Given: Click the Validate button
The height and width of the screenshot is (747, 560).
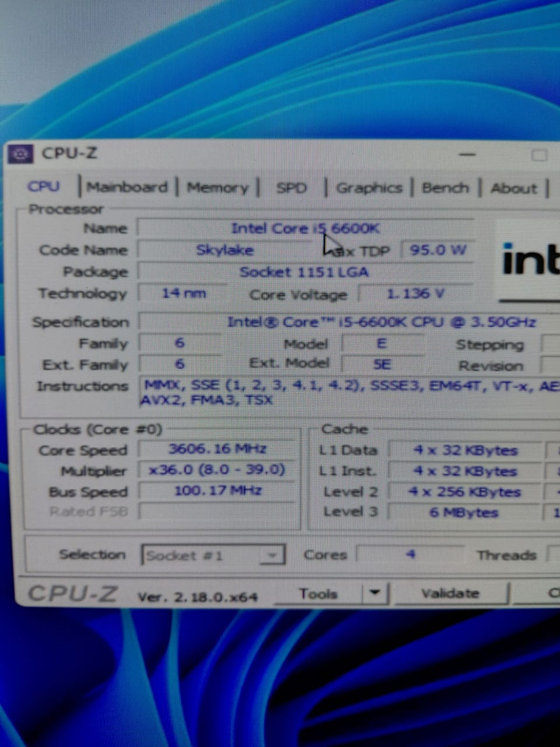Looking at the screenshot, I should click(x=450, y=594).
